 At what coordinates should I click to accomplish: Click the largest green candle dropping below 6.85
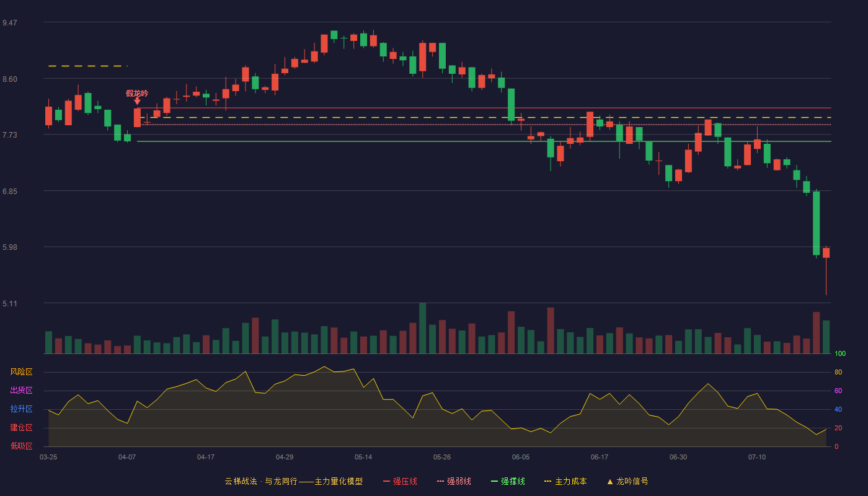click(816, 223)
